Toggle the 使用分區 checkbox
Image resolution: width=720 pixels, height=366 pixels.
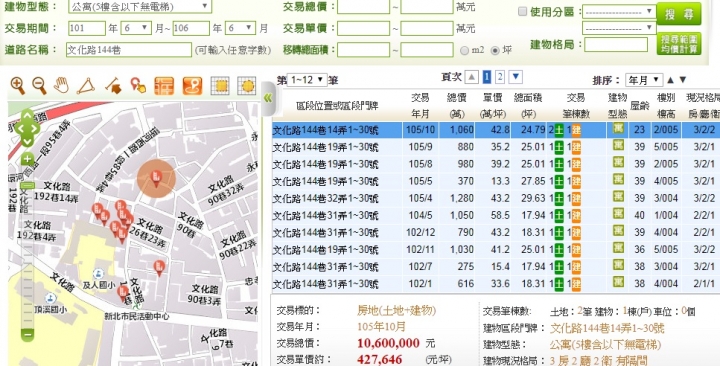point(522,11)
